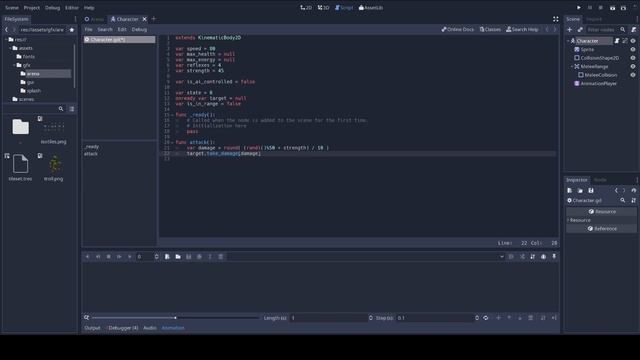The image size is (640, 360).
Task: Run the project with the play button
Action: coord(579,8)
